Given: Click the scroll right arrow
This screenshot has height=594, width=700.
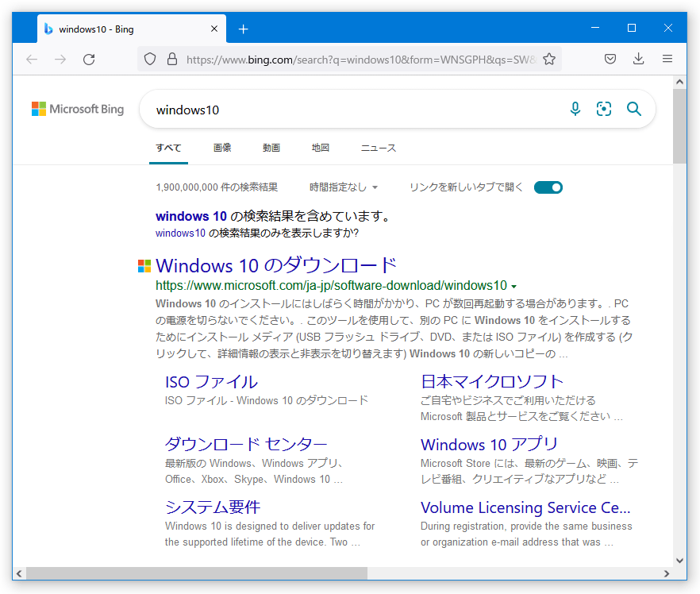Looking at the screenshot, I should pos(667,573).
